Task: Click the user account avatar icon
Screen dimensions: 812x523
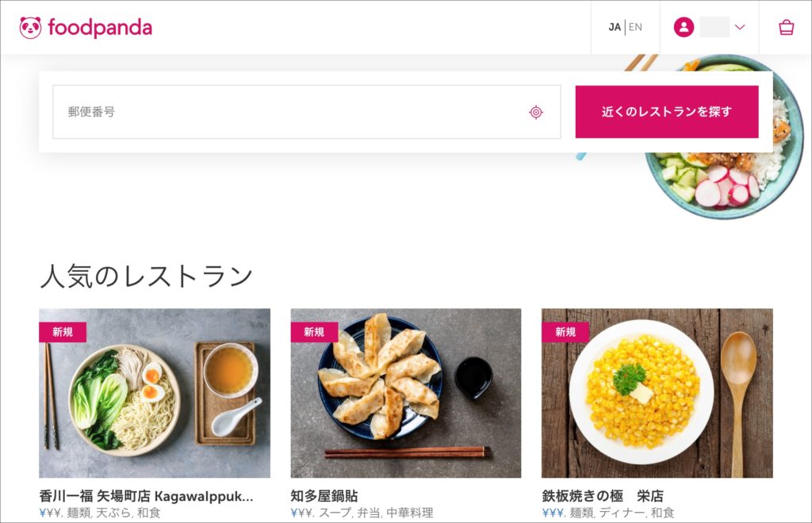Action: pos(684,28)
